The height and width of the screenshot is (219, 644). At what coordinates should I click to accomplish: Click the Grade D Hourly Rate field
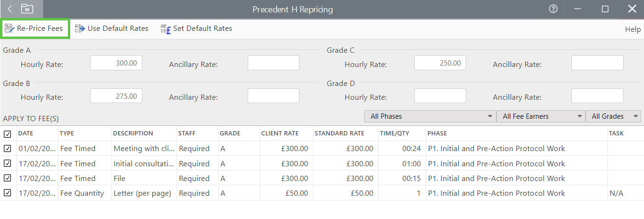click(440, 96)
